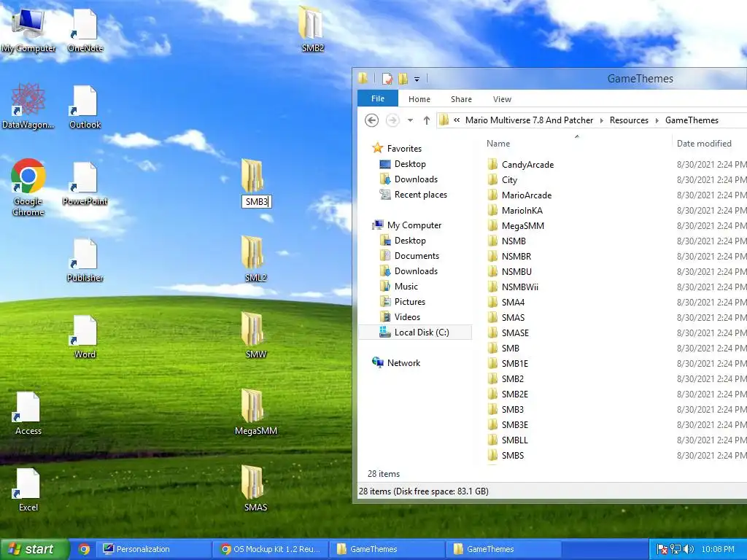This screenshot has height=560, width=747.
Task: Click the Chrome quick launch taskbar icon
Action: coord(85,549)
